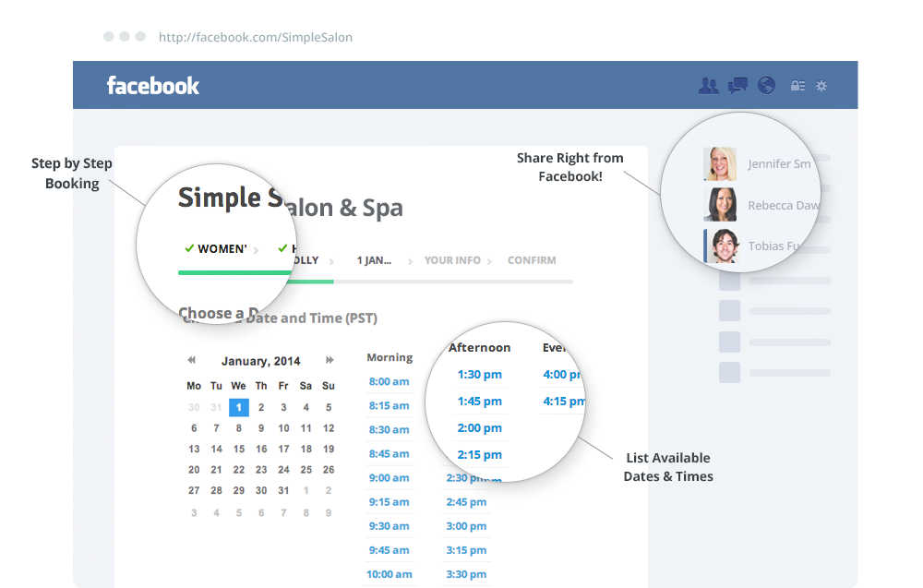Select the CONFIRM booking step
Screen dimensions: 923x588
point(532,260)
